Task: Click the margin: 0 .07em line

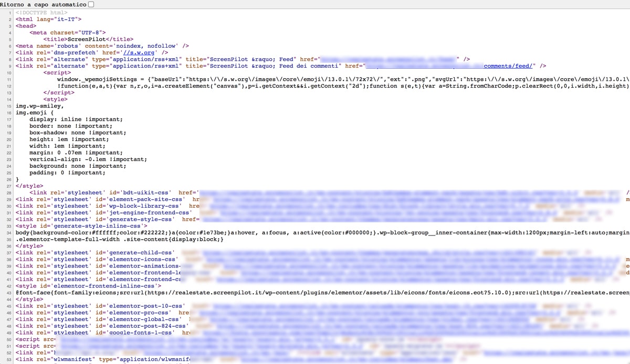Action: 76,153
